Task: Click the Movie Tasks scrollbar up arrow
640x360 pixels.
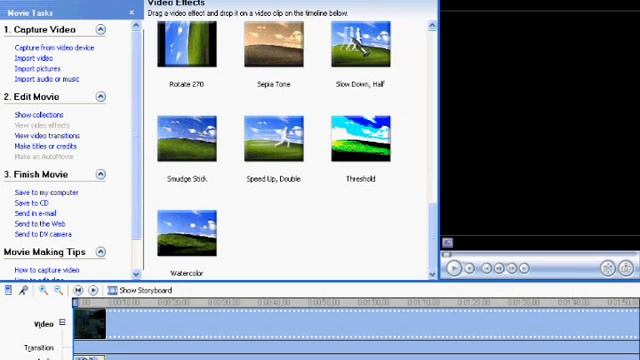Action: [136, 26]
